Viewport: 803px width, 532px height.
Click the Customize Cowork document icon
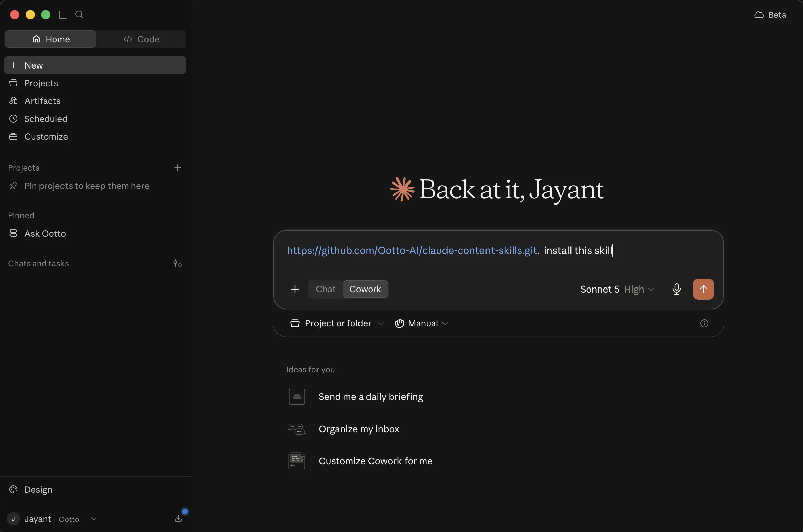point(297,461)
